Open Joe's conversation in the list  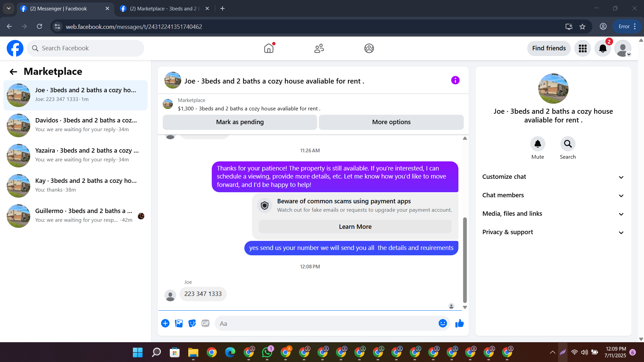coord(76,95)
